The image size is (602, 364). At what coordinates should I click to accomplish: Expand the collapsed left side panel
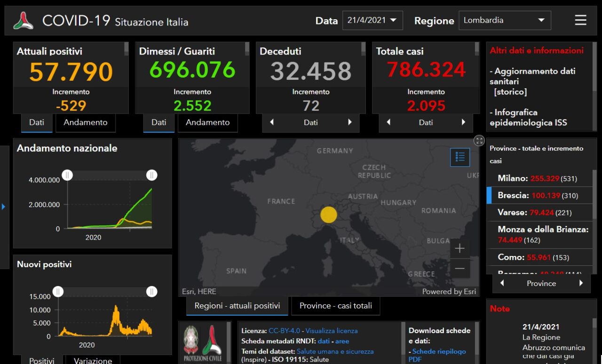4,206
